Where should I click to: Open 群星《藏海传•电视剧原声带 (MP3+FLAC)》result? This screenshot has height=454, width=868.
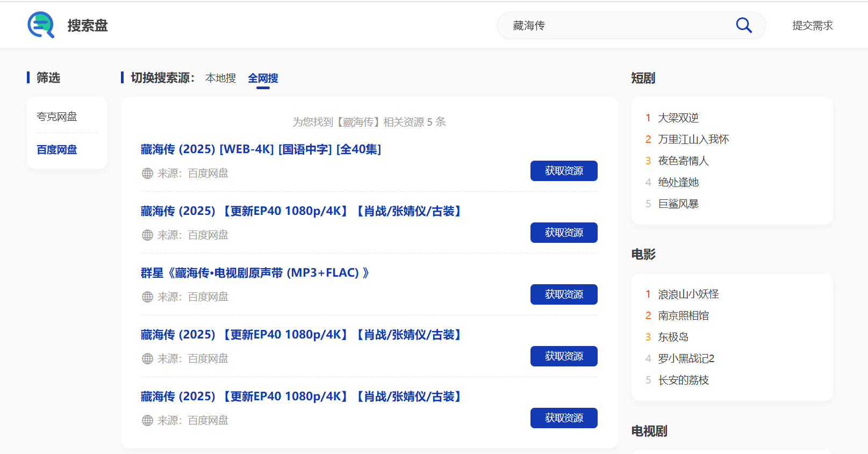tap(255, 273)
